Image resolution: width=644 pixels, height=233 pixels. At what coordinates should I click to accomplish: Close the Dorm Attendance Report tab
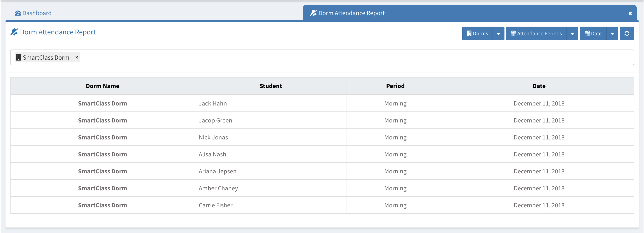[630, 14]
